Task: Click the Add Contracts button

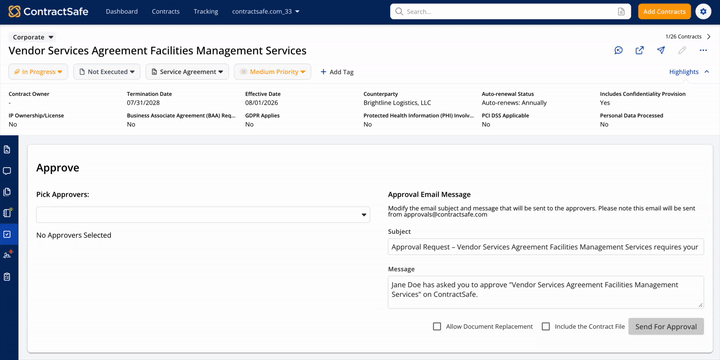Action: (x=664, y=11)
